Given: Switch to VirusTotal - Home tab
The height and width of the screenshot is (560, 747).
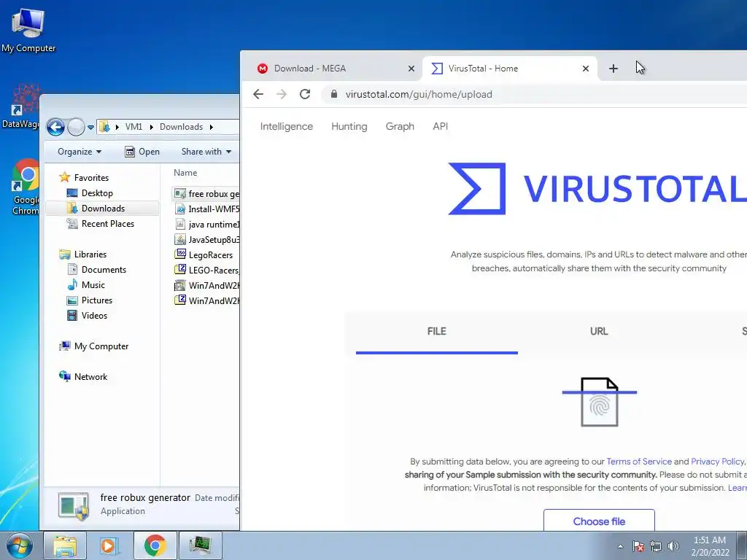Looking at the screenshot, I should tap(500, 69).
